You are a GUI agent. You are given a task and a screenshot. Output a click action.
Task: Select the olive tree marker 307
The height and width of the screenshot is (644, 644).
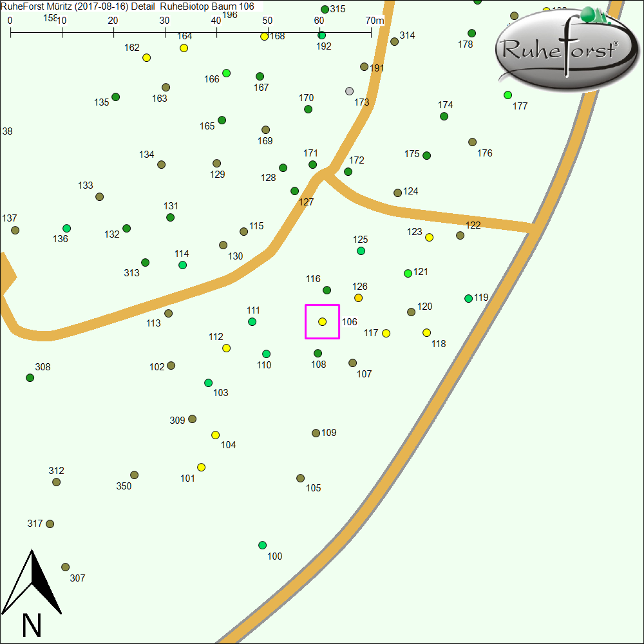coord(65,567)
